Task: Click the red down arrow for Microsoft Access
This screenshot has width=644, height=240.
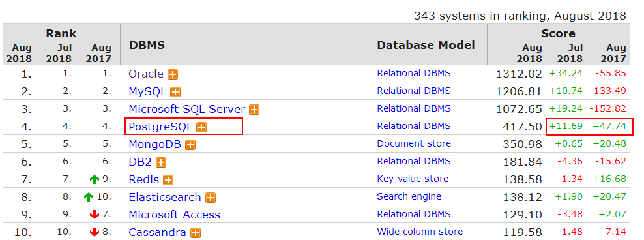Action: click(94, 215)
